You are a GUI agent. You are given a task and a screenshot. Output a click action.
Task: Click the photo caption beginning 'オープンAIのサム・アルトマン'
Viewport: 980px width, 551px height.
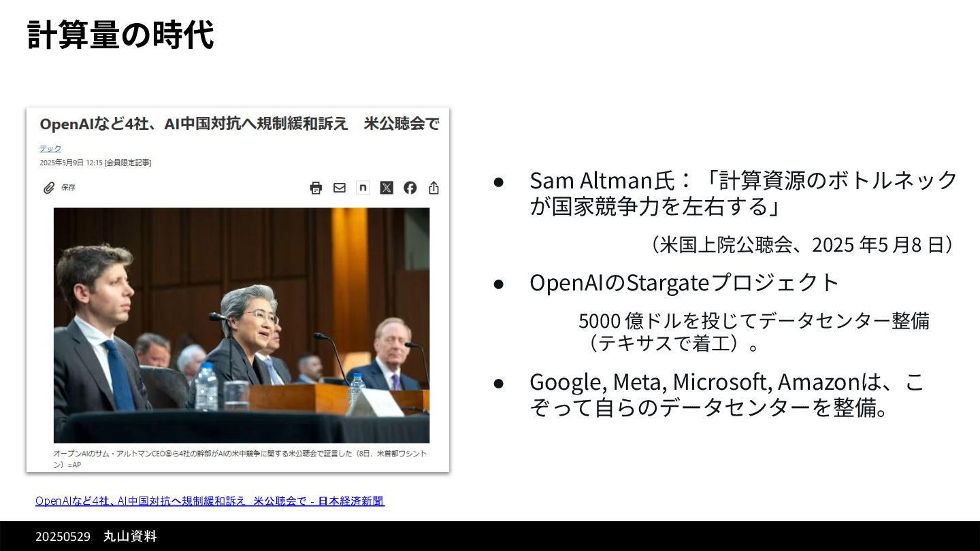pos(240,458)
